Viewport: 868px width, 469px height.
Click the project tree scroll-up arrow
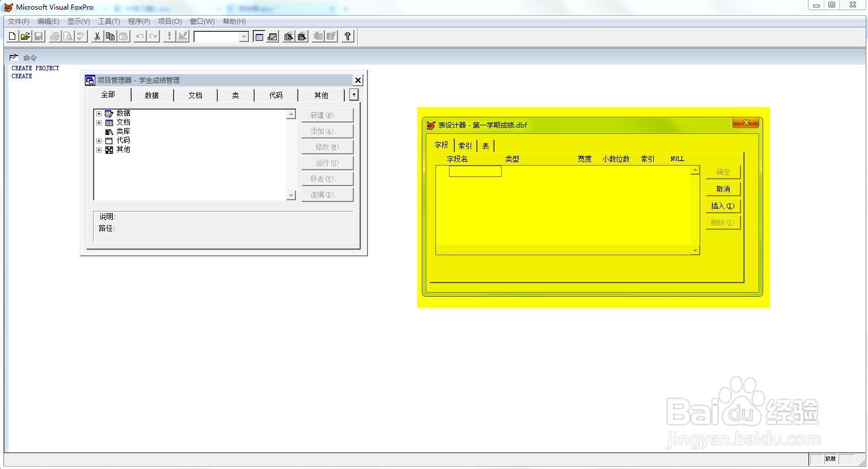coord(291,114)
